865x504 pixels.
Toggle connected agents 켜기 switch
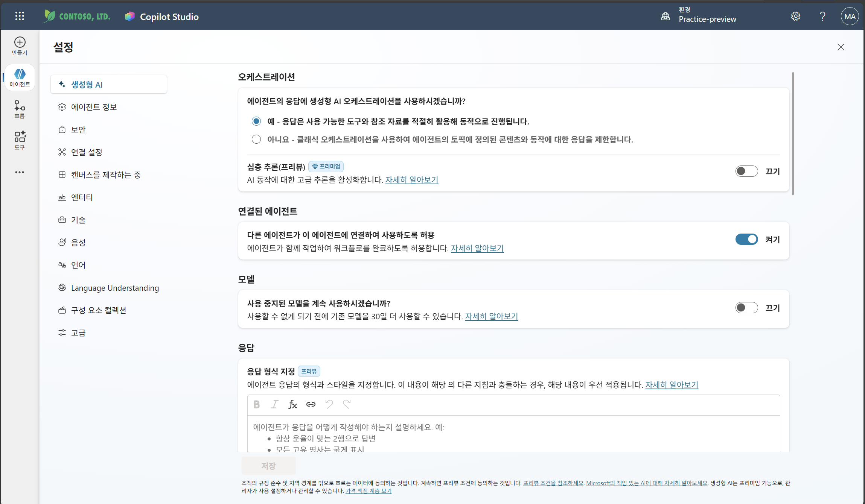[746, 239]
